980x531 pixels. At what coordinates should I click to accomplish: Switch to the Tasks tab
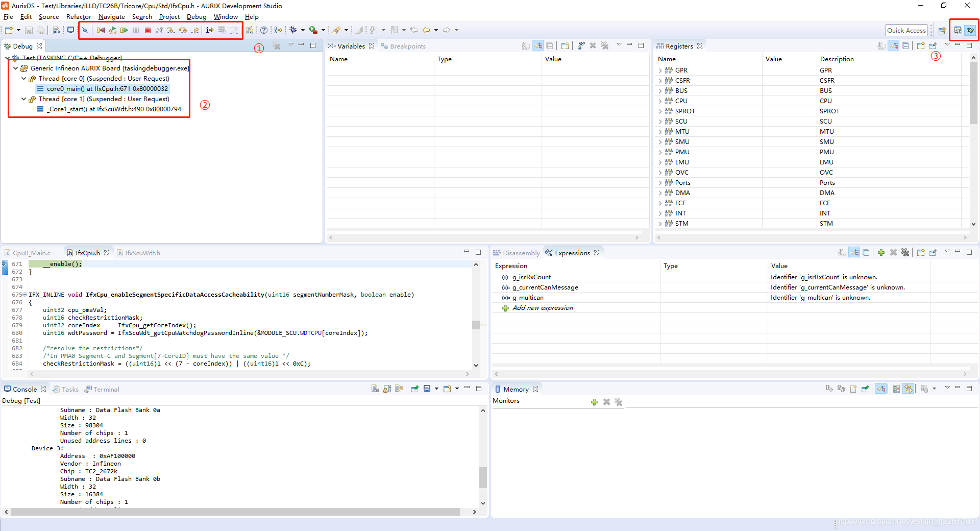coord(66,389)
